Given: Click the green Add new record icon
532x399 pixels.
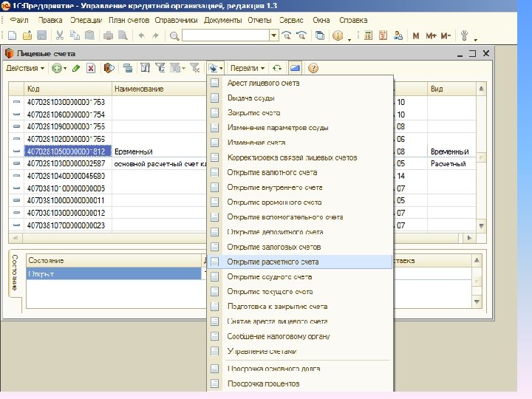Looking at the screenshot, I should 56,68.
